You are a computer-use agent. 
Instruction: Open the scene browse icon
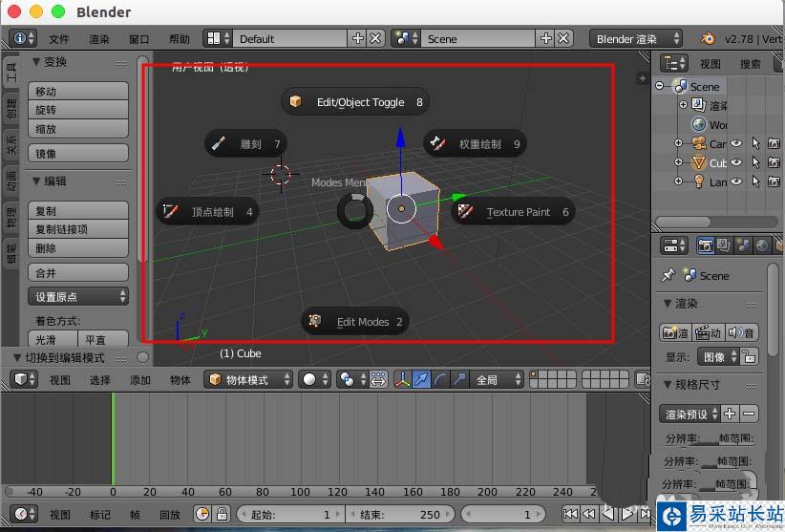[406, 38]
